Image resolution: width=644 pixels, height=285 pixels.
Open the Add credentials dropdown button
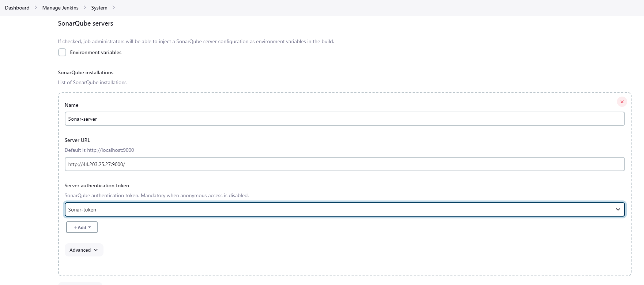[82, 227]
